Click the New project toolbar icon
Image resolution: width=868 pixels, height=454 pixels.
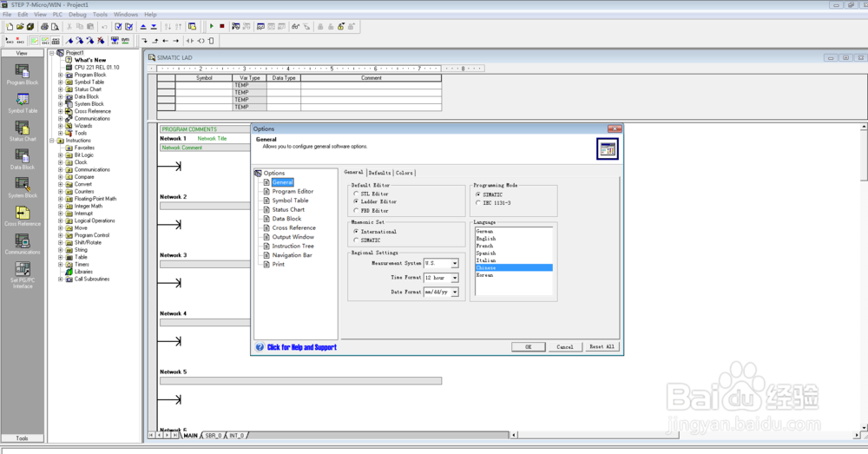(x=10, y=27)
